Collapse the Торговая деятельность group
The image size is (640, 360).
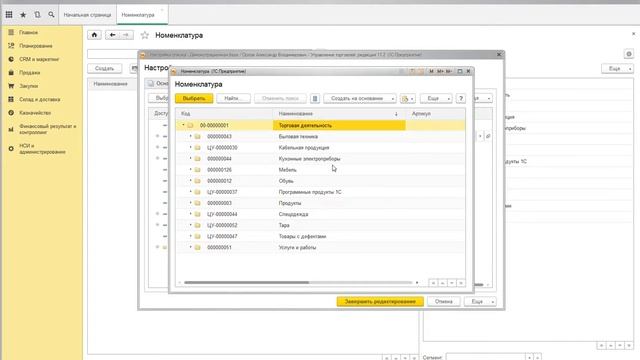pyautogui.click(x=183, y=125)
